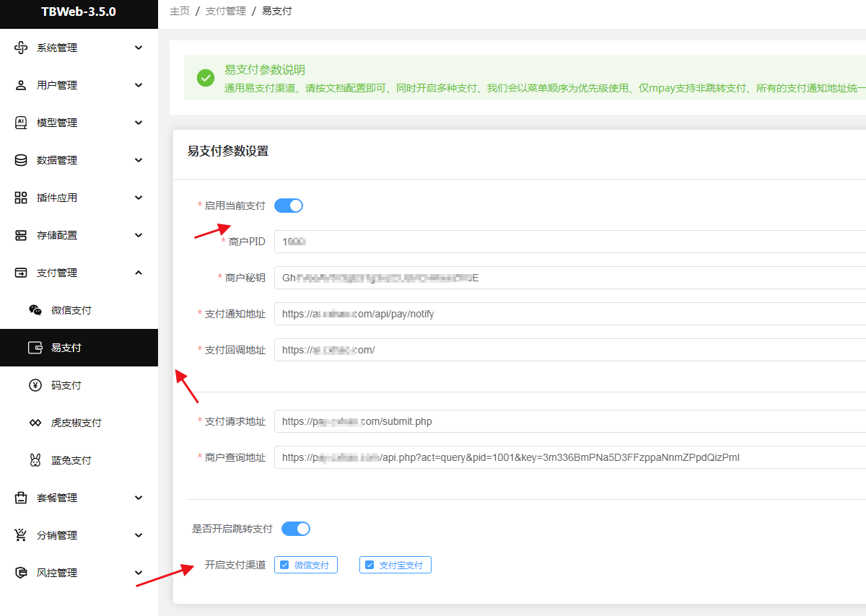Click the 数据管理 database icon
Image resolution: width=866 pixels, height=616 pixels.
click(21, 160)
